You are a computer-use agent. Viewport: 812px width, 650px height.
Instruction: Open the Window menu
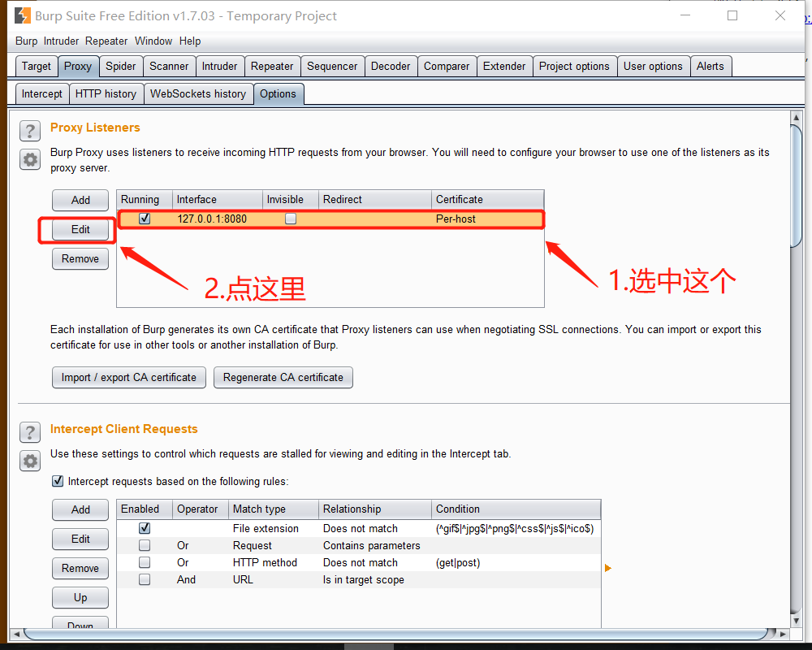tap(153, 41)
